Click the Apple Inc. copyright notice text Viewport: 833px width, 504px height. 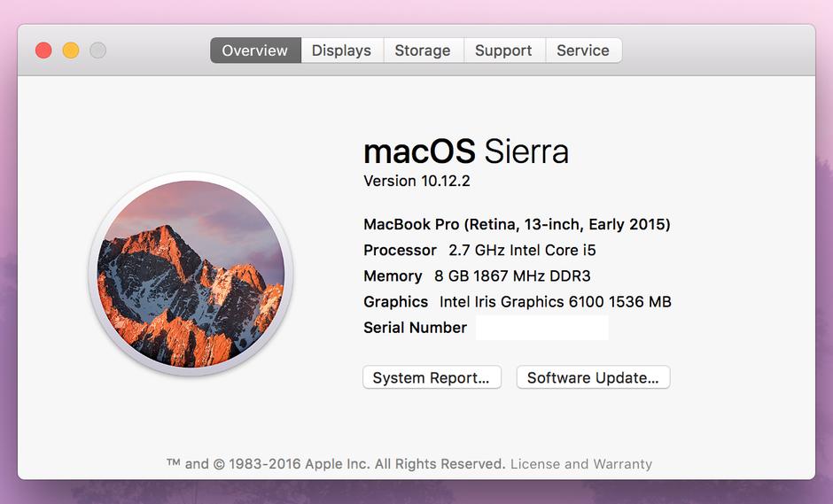pos(336,463)
